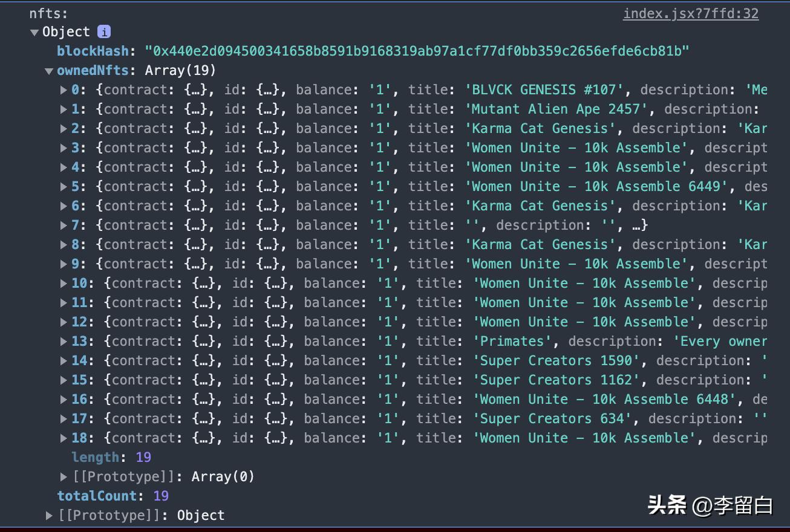This screenshot has height=532, width=790.
Task: Expand array item 4 in ownedNfts
Action: 64,167
